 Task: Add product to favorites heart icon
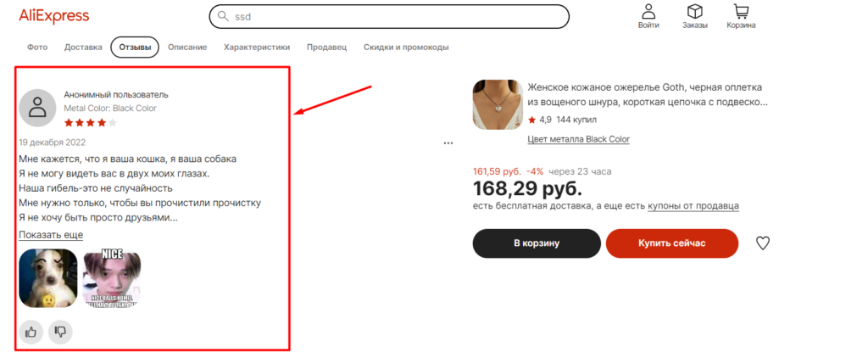tap(763, 243)
